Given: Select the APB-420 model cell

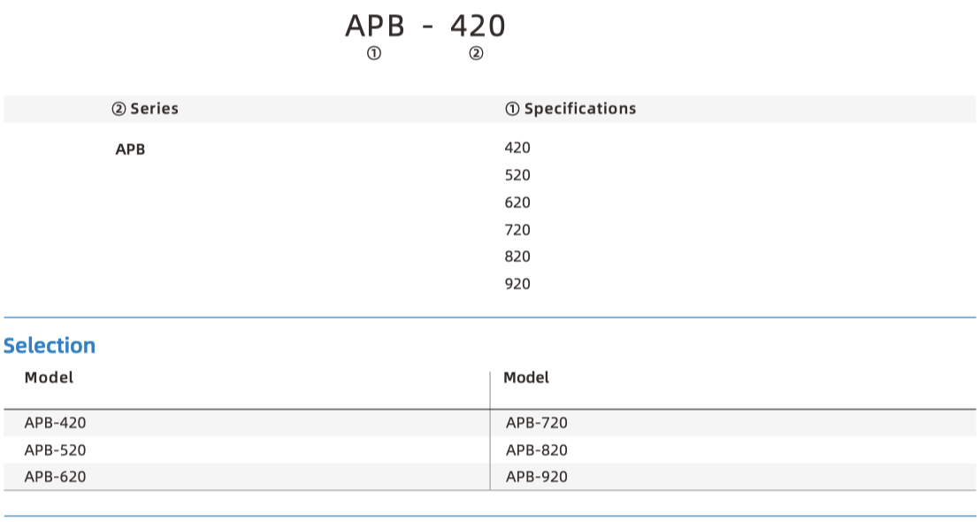Looking at the screenshot, I should coord(55,423).
